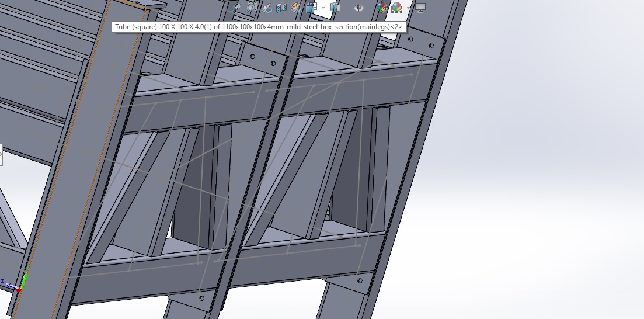Open Dynamic Annotation Views
Image resolution: width=644 pixels, height=319 pixels.
pos(297,8)
